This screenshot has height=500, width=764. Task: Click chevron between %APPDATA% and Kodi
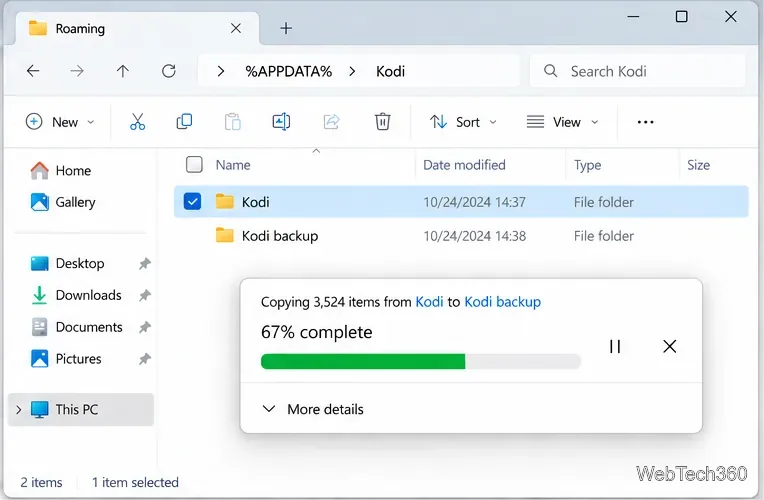[352, 72]
